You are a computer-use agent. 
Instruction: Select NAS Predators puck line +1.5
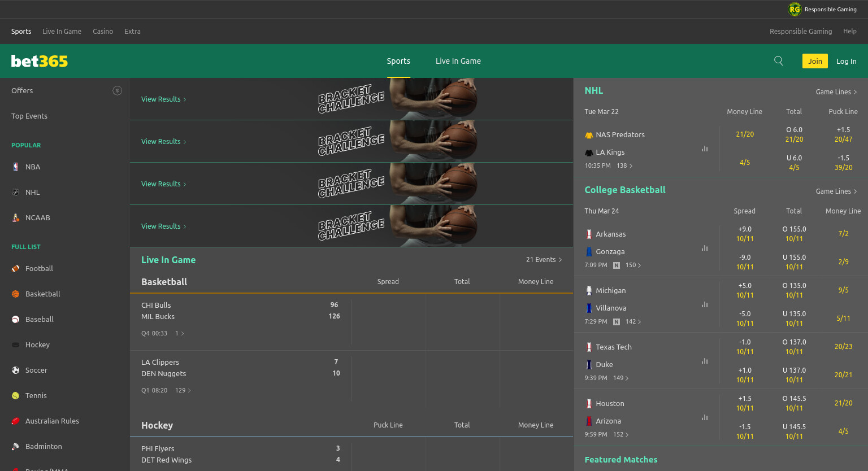[843, 134]
